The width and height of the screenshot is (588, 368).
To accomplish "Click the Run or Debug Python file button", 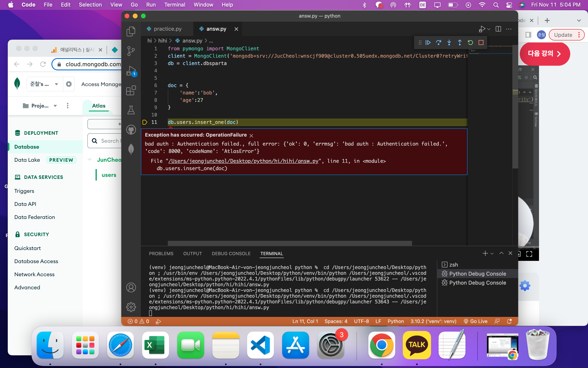I will (482, 29).
